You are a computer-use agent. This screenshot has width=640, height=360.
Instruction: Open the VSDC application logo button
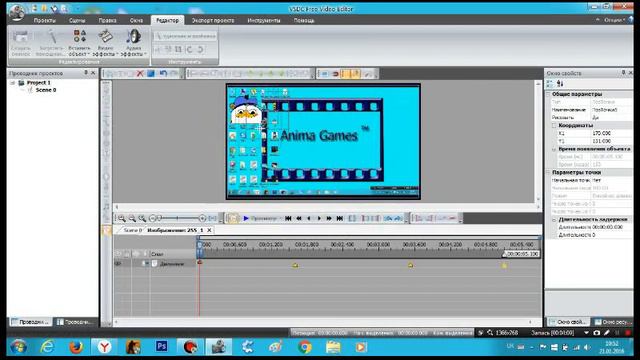point(16,12)
